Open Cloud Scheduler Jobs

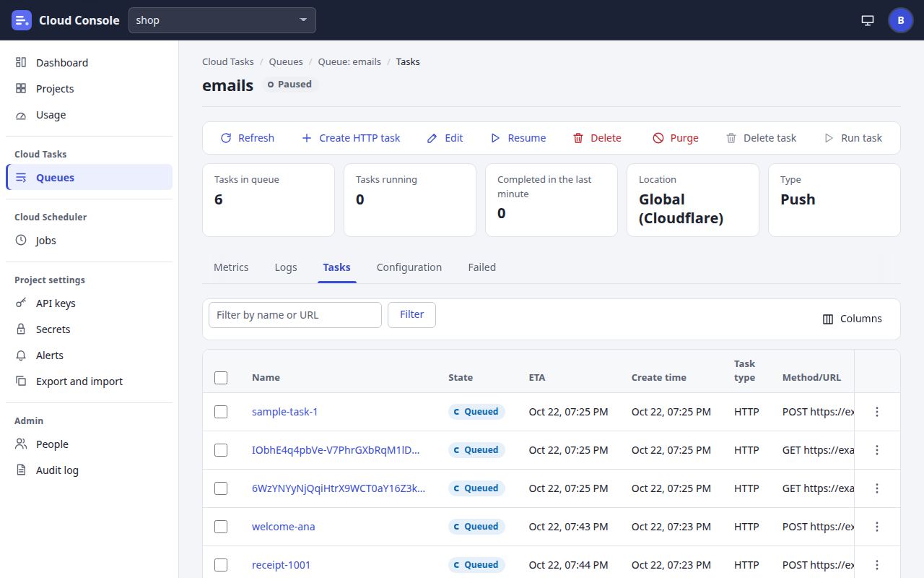(89, 241)
